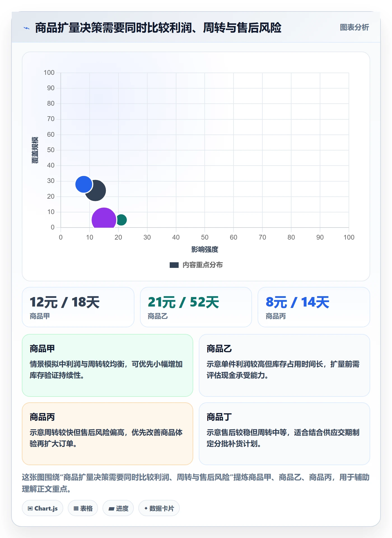
Task: Click the 数据卡片 tag label text
Action: pyautogui.click(x=162, y=508)
